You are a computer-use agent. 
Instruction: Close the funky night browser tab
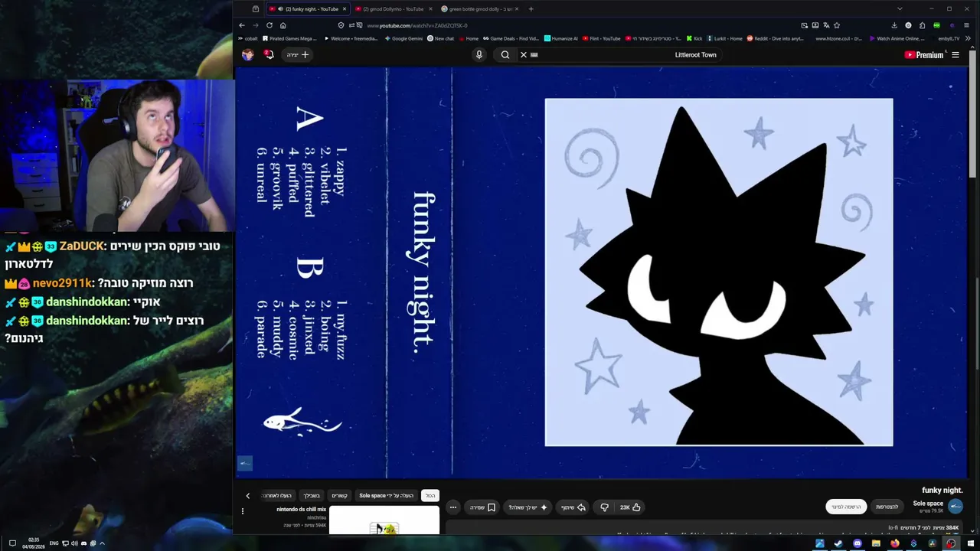point(345,9)
